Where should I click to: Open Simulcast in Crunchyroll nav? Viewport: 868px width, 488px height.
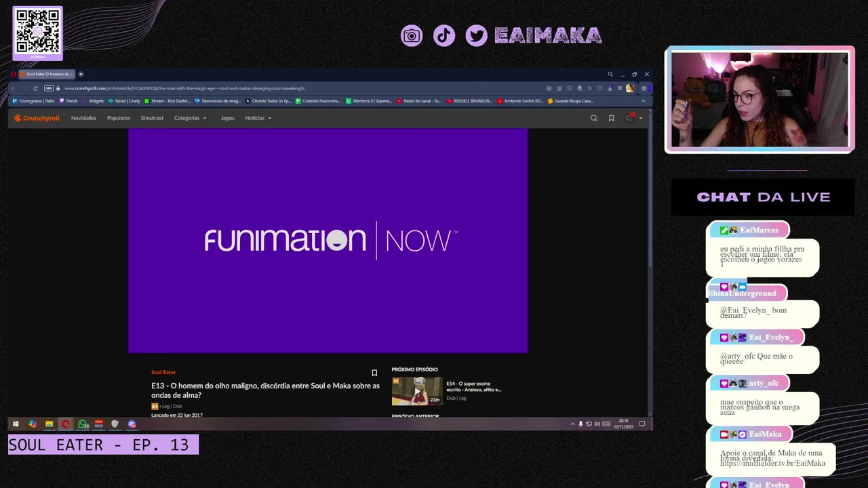click(x=152, y=118)
